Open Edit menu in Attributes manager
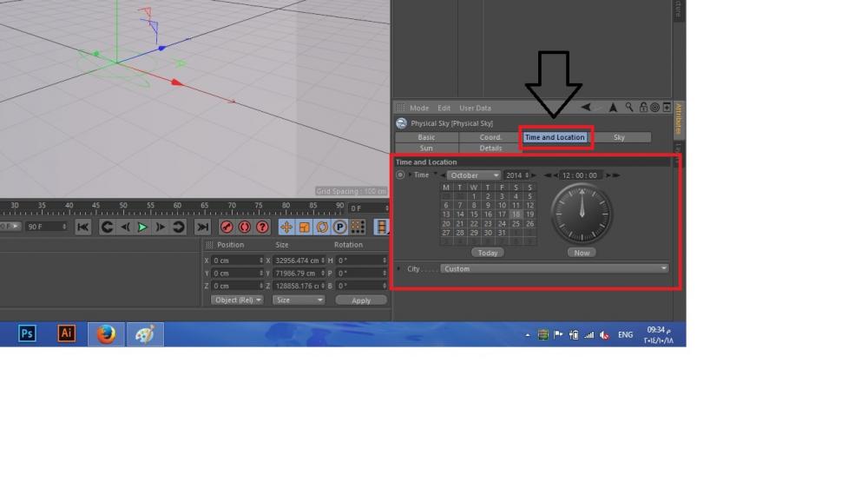 point(444,108)
